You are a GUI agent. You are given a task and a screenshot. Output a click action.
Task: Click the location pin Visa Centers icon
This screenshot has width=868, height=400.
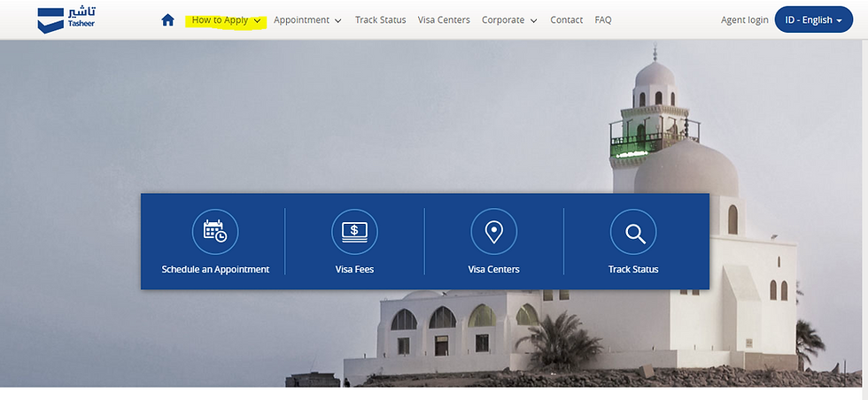point(494,232)
